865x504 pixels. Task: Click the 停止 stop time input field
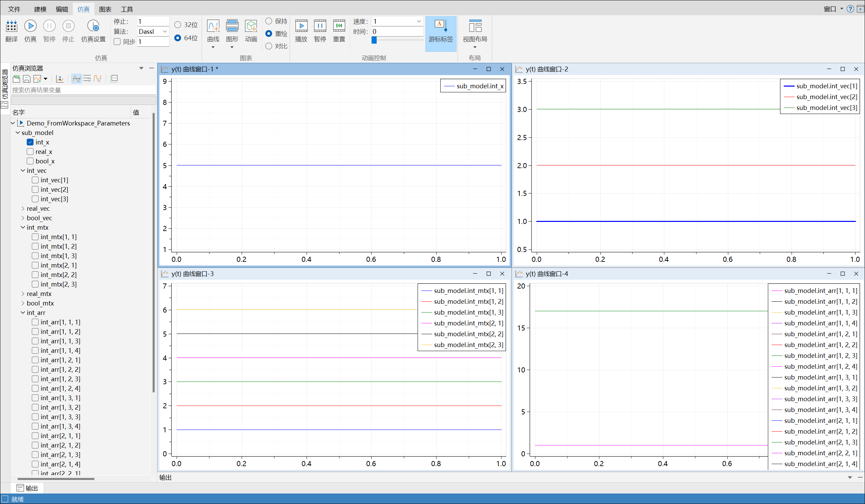tap(153, 21)
